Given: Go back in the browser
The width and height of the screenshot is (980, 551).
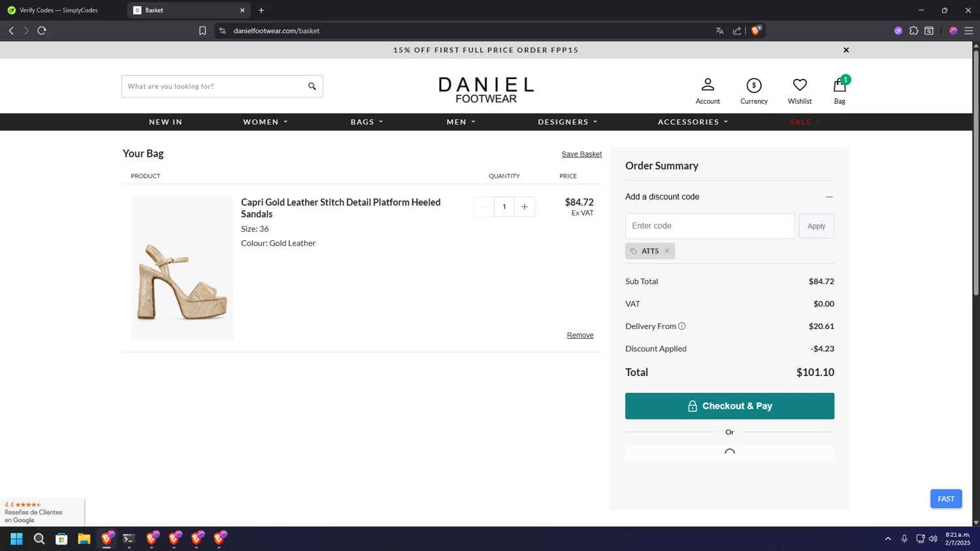Looking at the screenshot, I should tap(11, 31).
